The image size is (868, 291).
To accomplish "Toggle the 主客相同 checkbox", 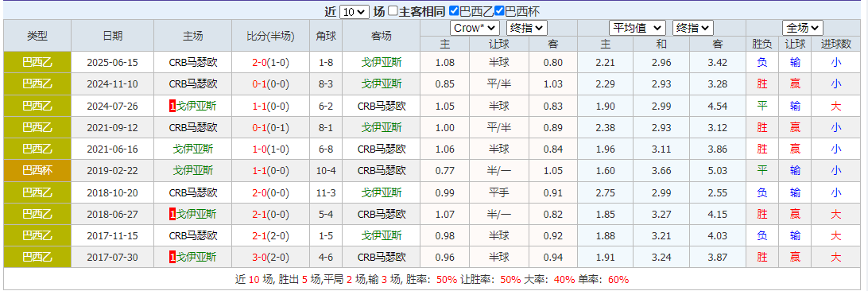I will (x=393, y=11).
